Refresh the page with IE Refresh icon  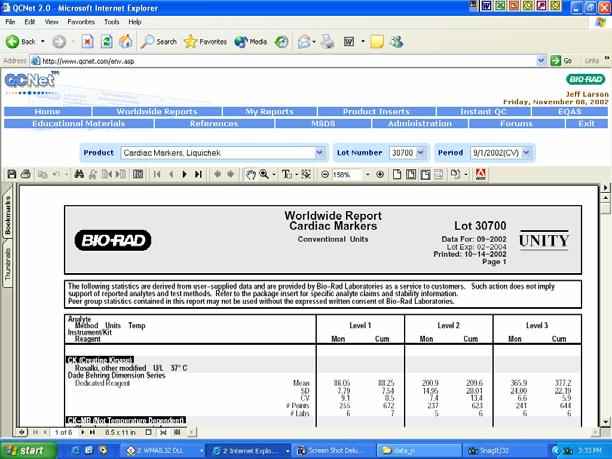tap(107, 41)
